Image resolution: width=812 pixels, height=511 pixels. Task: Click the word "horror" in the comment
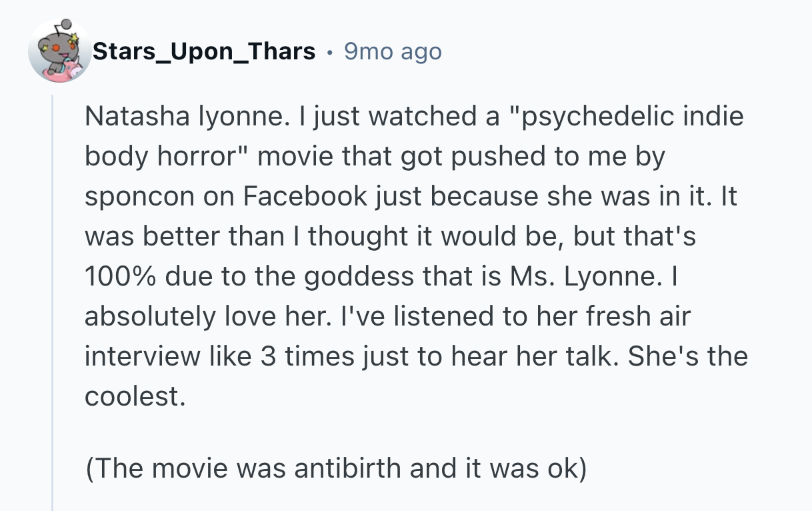coord(213,157)
